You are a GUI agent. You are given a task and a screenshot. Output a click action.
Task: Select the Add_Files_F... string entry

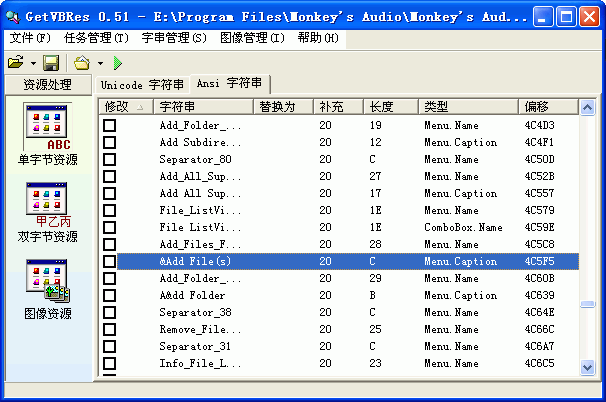coord(200,244)
